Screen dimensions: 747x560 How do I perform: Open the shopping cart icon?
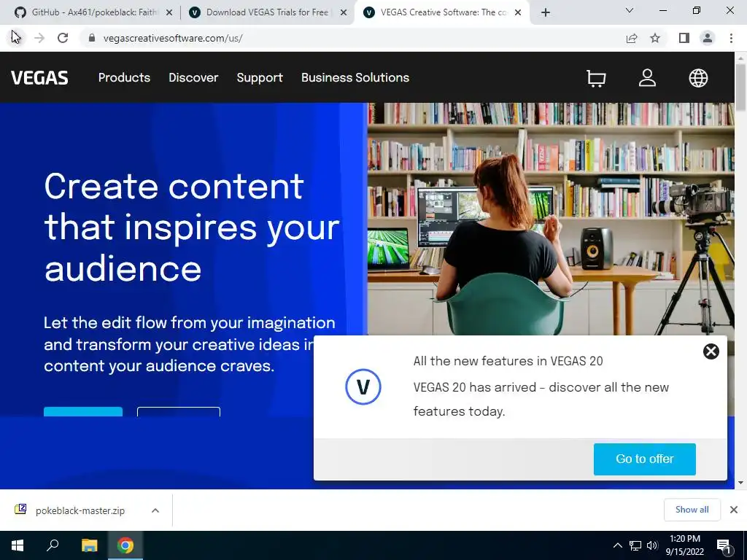tap(596, 78)
